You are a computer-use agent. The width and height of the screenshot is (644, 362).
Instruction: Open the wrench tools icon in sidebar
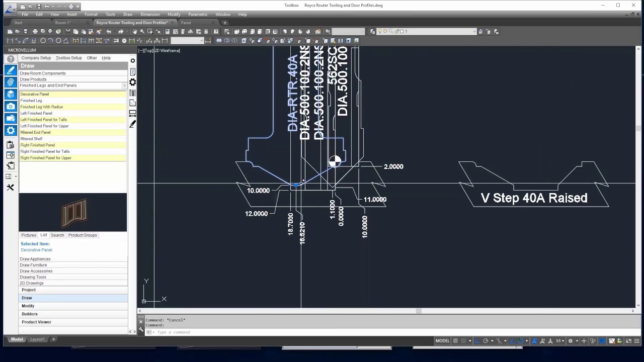10,188
